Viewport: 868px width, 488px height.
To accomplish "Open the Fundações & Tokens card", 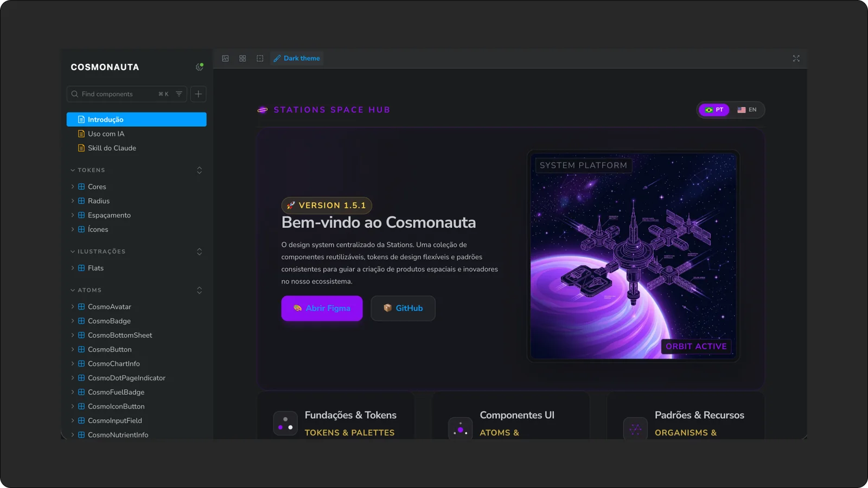I will 336,416.
